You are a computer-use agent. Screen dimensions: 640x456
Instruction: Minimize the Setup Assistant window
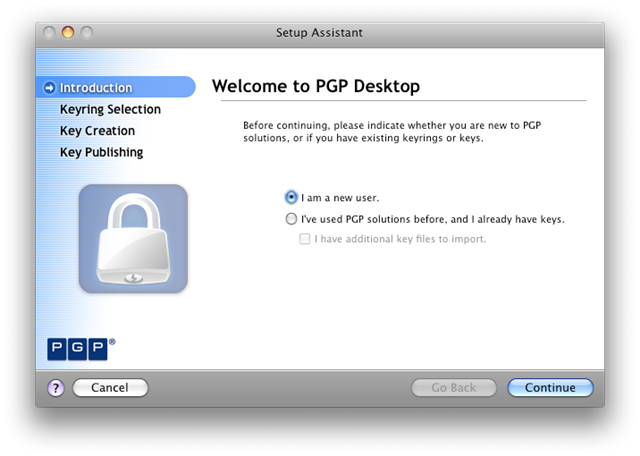click(x=68, y=32)
